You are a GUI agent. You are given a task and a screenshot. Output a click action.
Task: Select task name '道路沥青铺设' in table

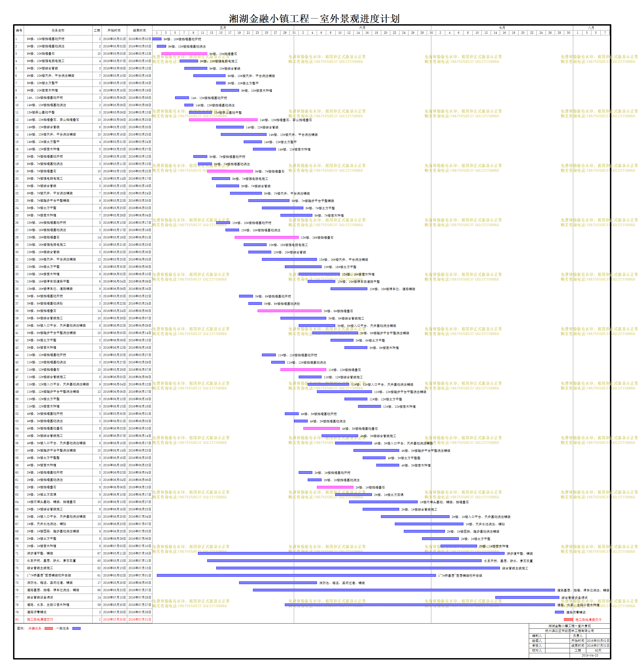click(x=37, y=612)
